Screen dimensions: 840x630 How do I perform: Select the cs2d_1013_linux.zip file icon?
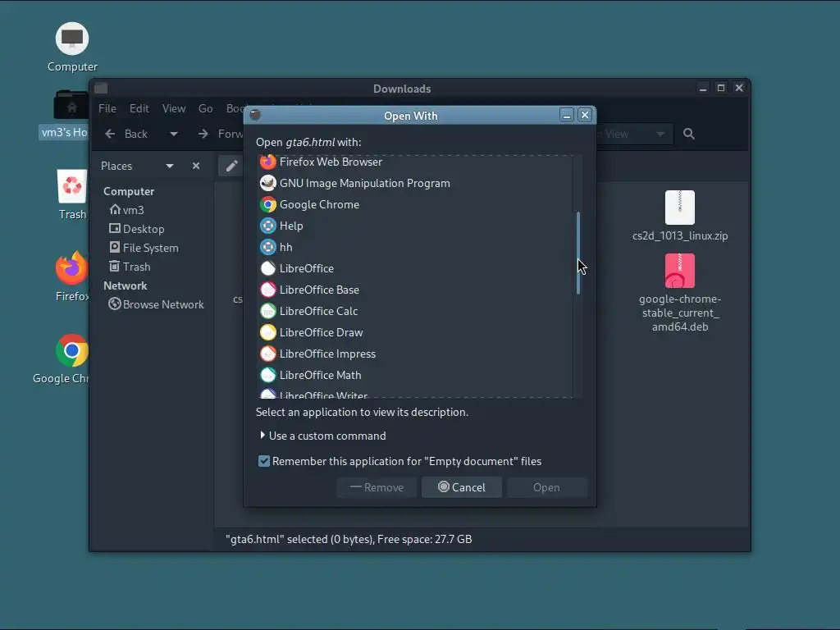pos(680,208)
